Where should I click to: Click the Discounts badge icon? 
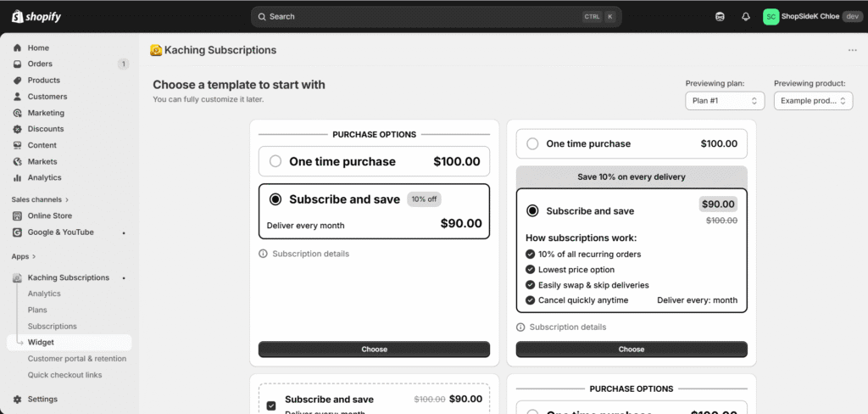[x=17, y=129]
